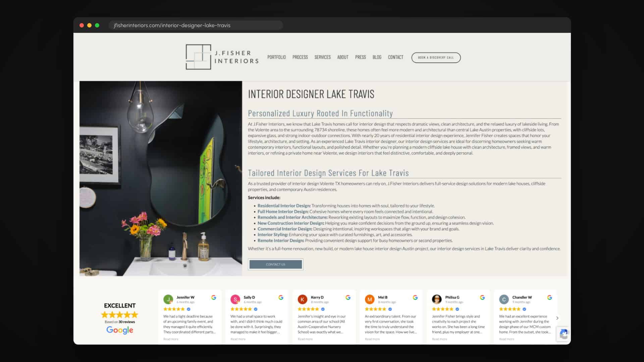The width and height of the screenshot is (644, 362).
Task: Open the Press page
Action: click(360, 57)
